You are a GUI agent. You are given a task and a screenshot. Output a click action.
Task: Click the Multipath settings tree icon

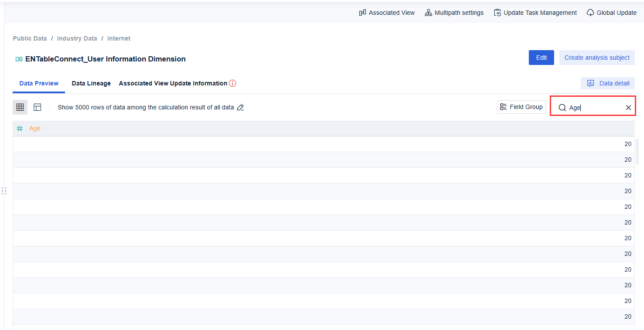[x=428, y=13]
